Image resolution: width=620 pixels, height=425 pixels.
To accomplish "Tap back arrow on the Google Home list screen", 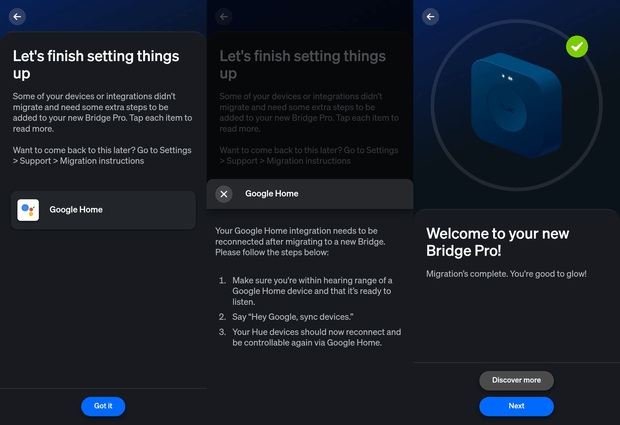I will click(x=18, y=17).
